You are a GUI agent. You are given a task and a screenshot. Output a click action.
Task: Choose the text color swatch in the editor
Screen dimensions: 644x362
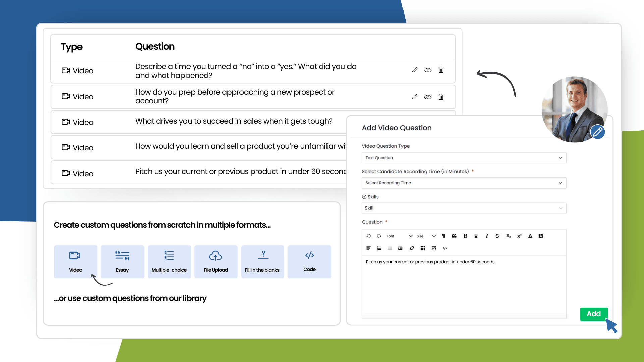pos(530,236)
